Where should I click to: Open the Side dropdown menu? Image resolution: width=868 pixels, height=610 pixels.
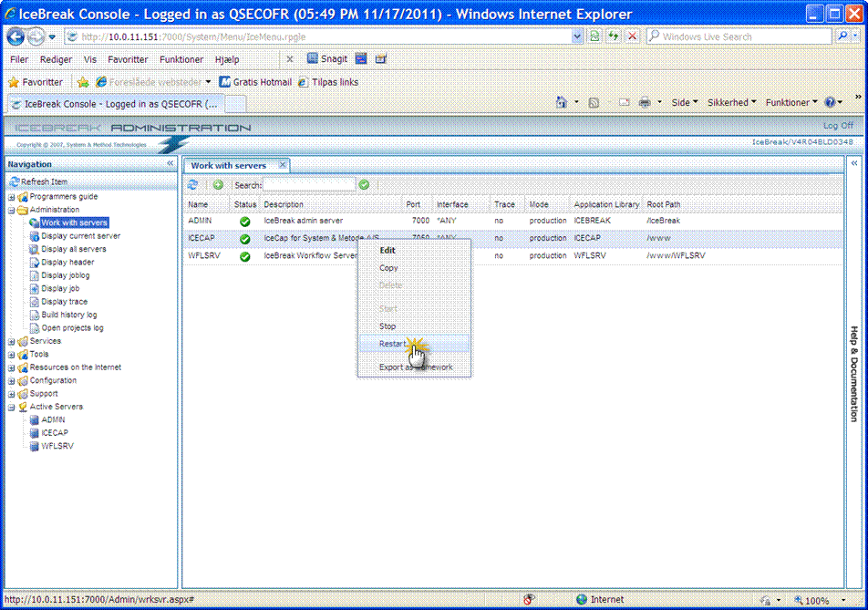[x=685, y=102]
